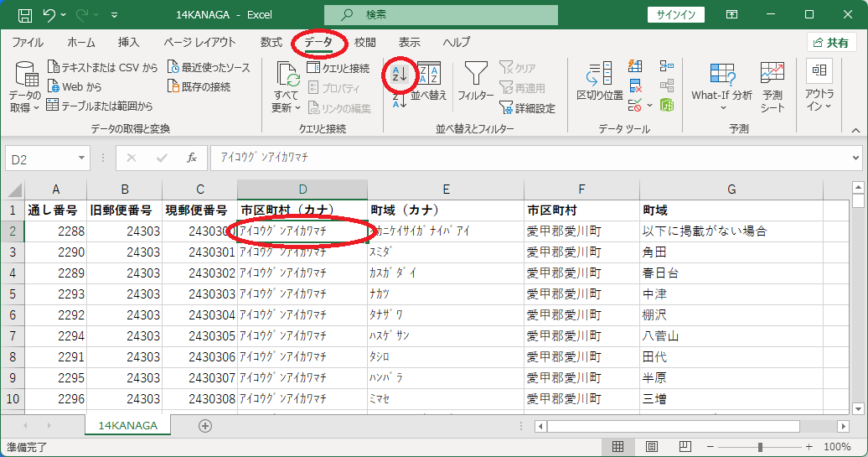Click the Save icon in the title bar
The width and height of the screenshot is (868, 457).
(25, 15)
